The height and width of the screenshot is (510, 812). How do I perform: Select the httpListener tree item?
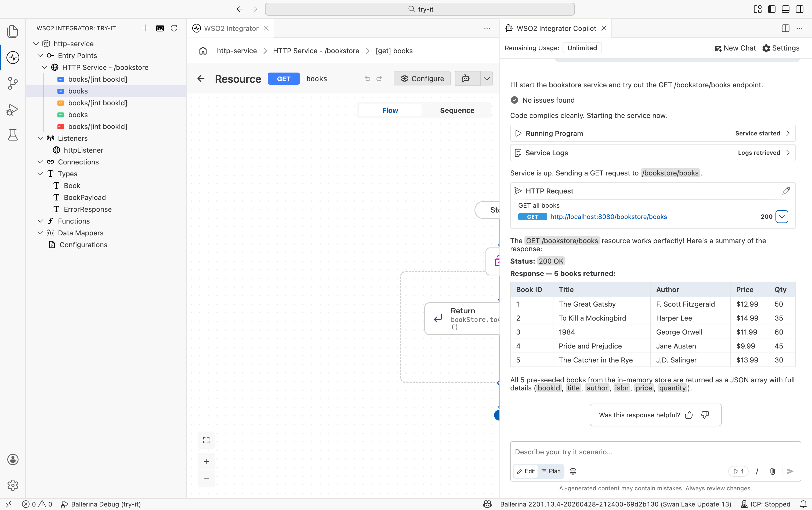pos(83,150)
